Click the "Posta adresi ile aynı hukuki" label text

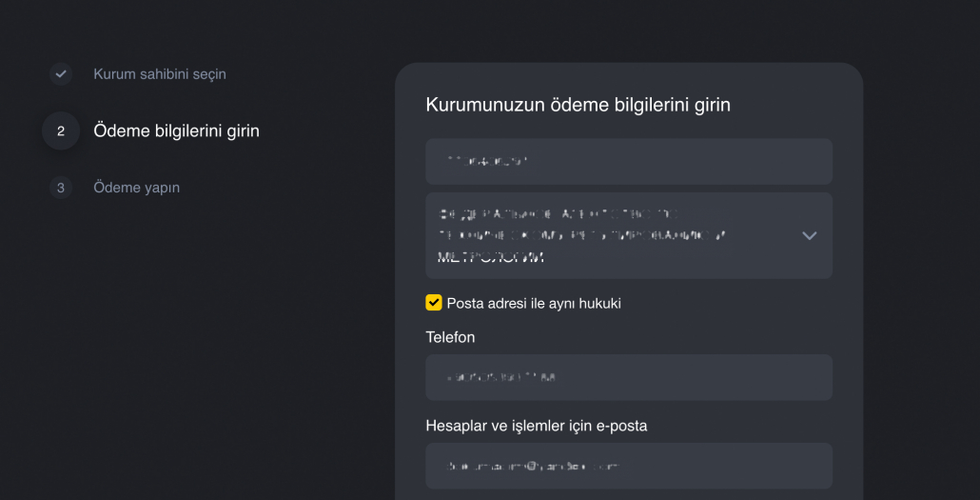point(533,304)
